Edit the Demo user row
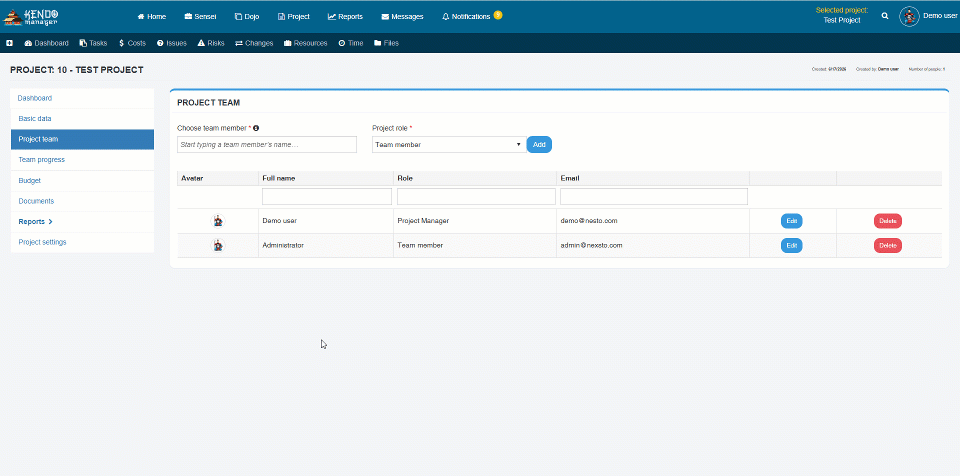This screenshot has width=960, height=476. point(791,221)
